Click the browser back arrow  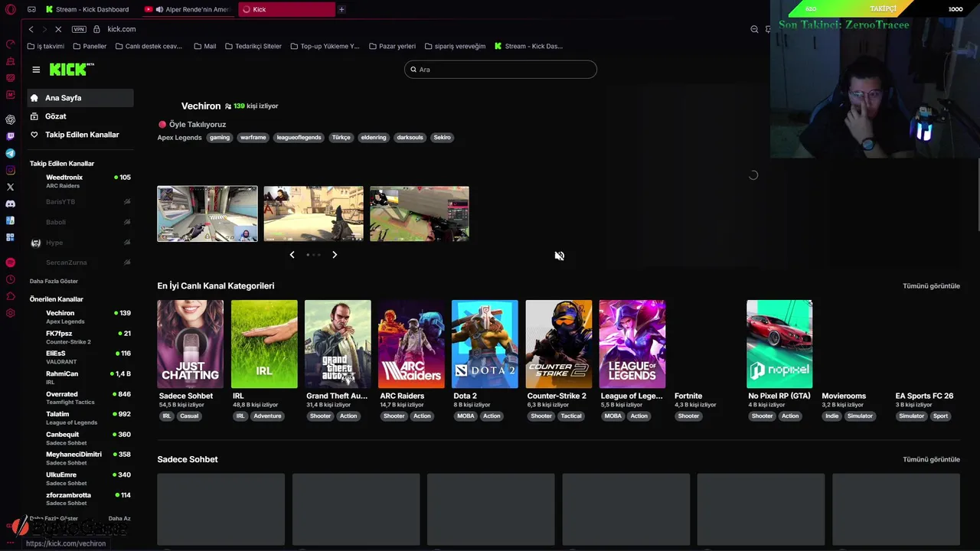(31, 29)
